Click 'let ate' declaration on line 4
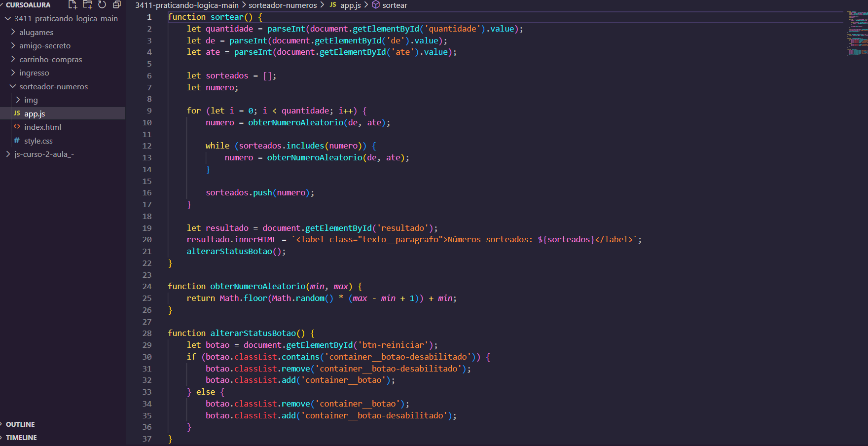Screen dimensions: 868x446 pyautogui.click(x=203, y=52)
